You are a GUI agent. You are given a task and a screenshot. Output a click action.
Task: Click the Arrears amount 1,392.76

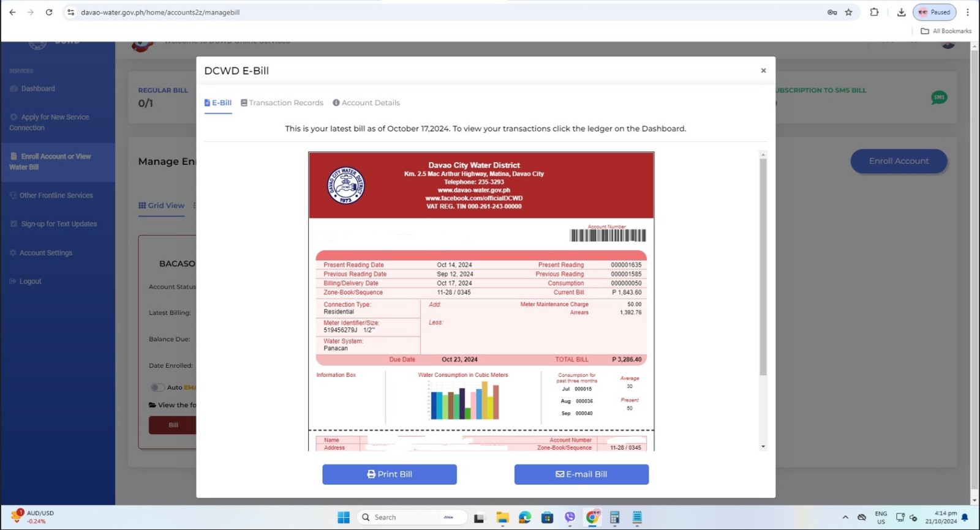pyautogui.click(x=631, y=313)
